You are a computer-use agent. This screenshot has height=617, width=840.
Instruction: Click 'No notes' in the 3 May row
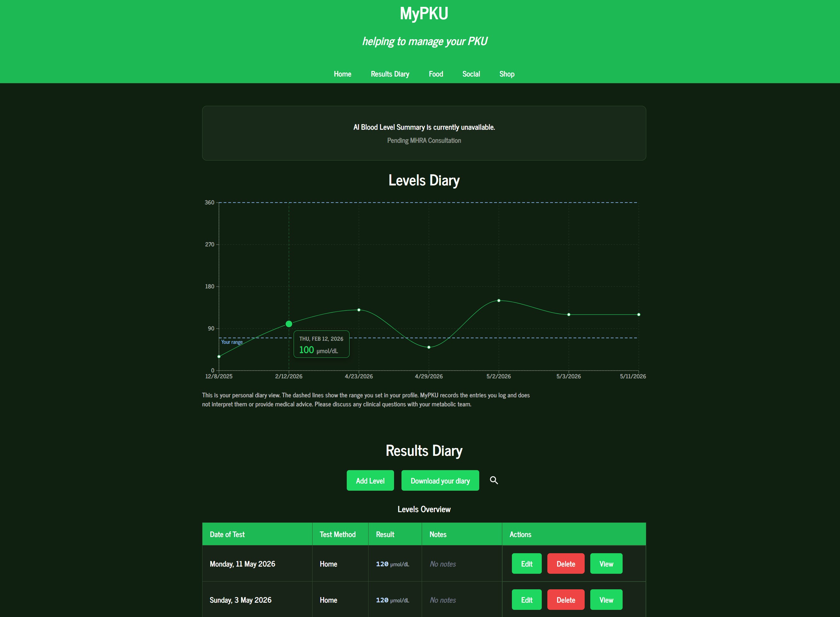443,600
